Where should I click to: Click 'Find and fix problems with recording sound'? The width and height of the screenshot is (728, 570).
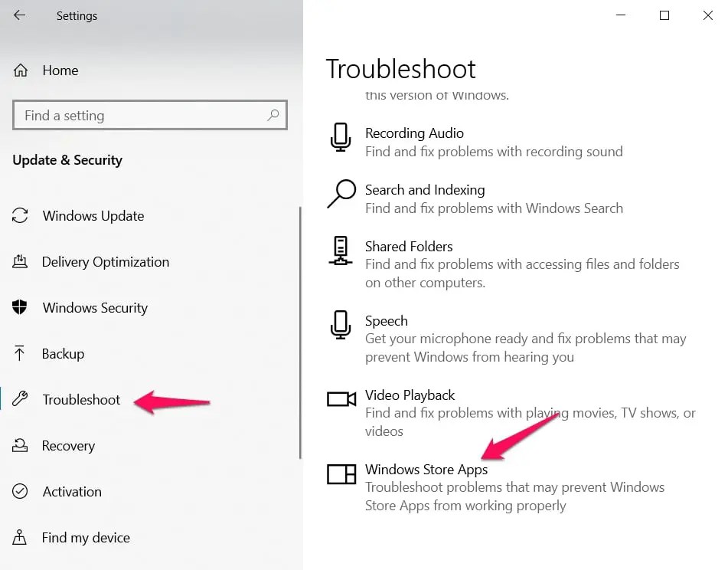coord(494,152)
